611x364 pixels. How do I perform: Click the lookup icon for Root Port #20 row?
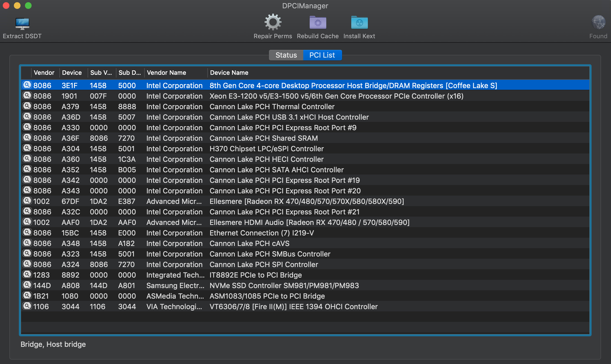27,190
